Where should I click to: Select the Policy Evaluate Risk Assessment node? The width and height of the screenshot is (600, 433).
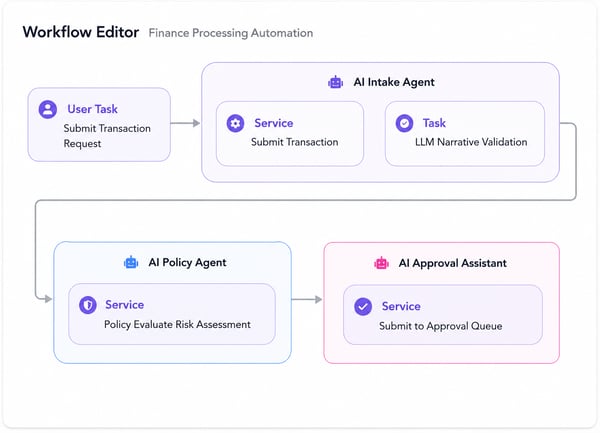pyautogui.click(x=172, y=314)
